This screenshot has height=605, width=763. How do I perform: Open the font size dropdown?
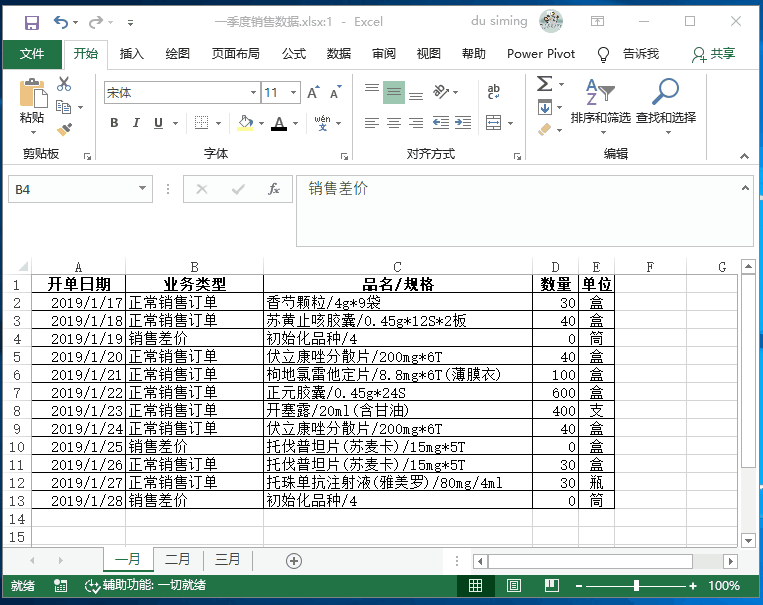(295, 93)
